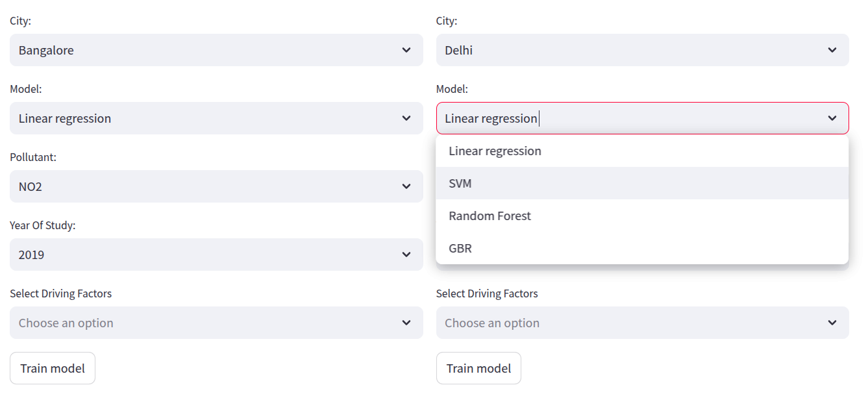Click chevron of Driving Factors in Bangalore form
Image resolution: width=868 pixels, height=398 pixels.
[x=406, y=323]
